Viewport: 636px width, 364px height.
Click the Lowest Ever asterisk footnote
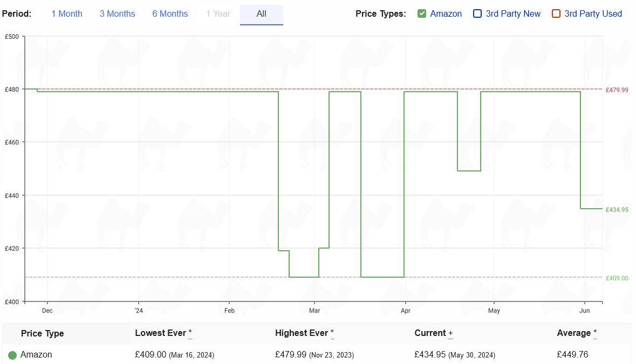tap(190, 333)
